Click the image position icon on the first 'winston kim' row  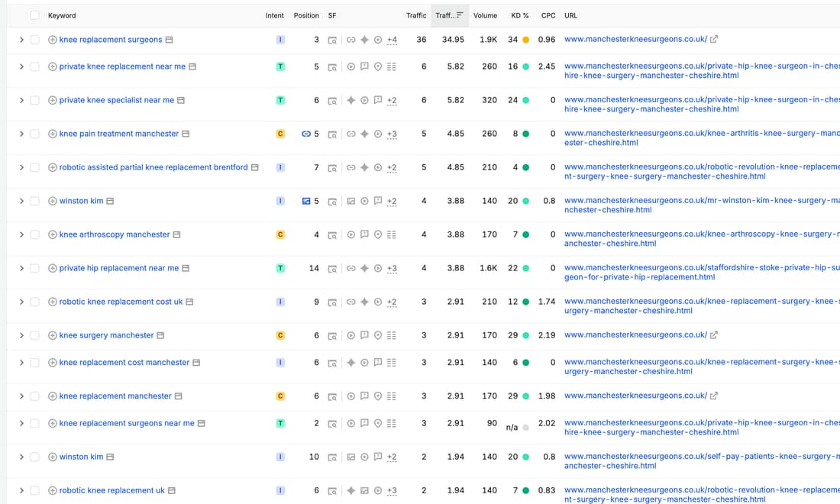point(306,202)
